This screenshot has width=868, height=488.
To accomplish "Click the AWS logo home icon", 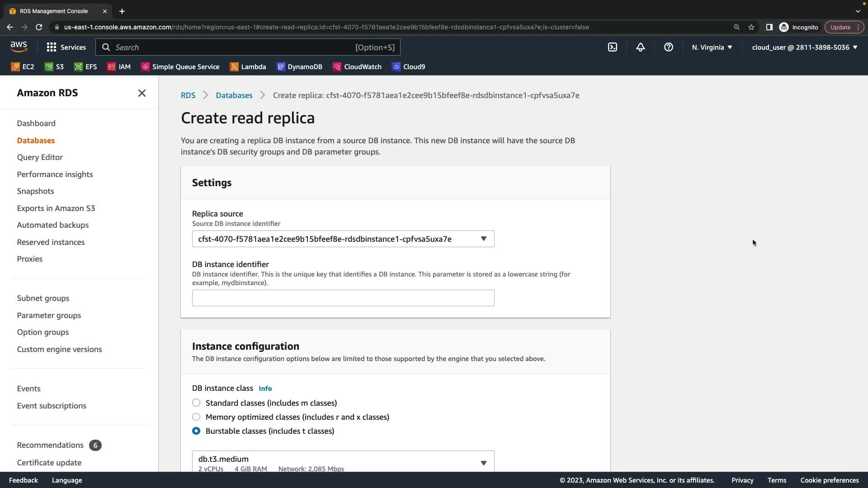I will point(19,47).
